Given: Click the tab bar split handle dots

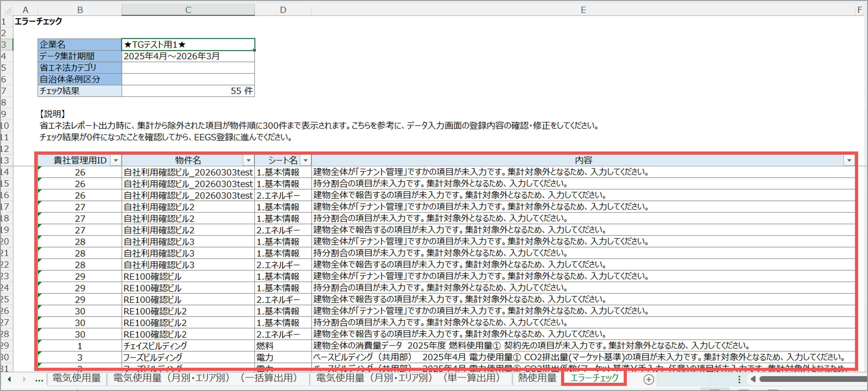Looking at the screenshot, I should pos(739,379).
